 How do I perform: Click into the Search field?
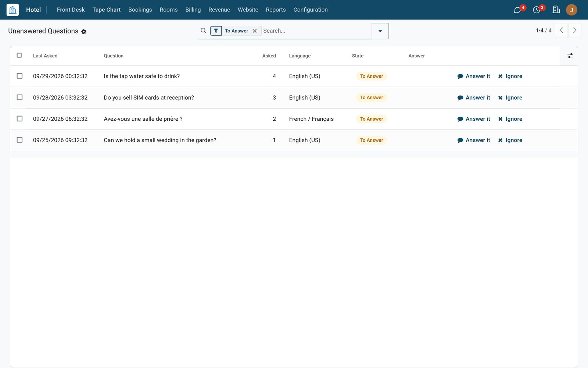316,31
